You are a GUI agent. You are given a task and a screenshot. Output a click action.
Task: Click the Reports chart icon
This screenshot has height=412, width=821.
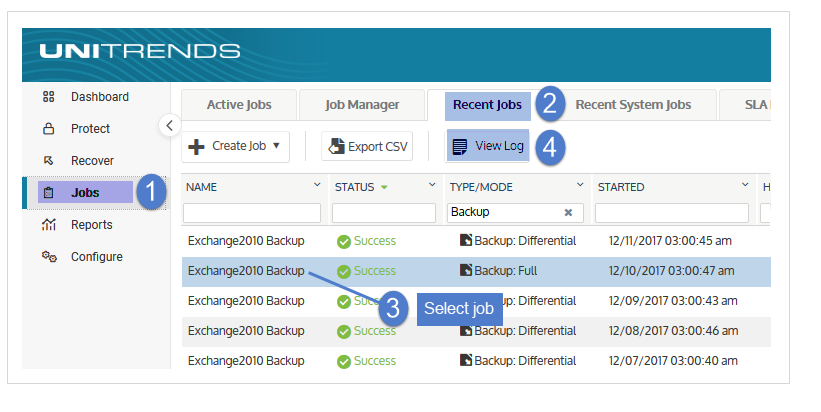point(49,225)
